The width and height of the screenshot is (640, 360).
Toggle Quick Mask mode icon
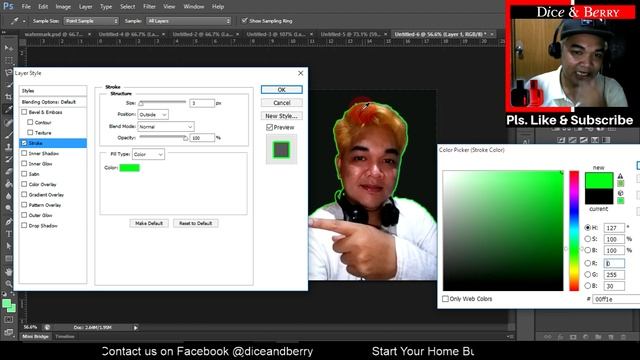point(8,320)
